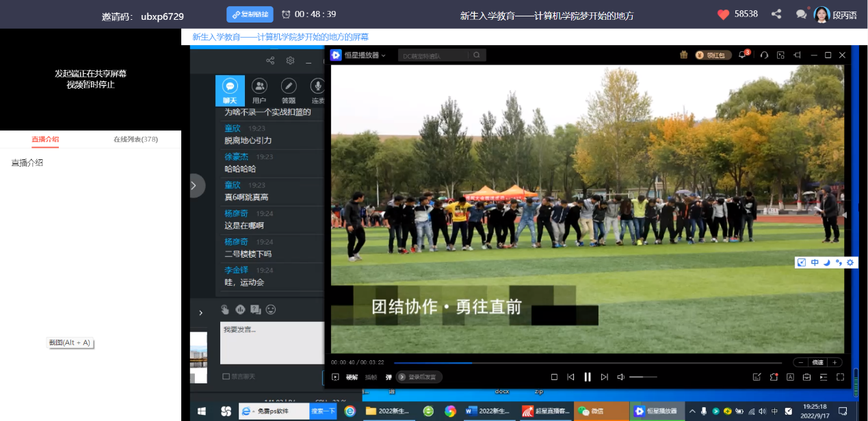Open the poll chart icon above chat input

click(x=240, y=310)
